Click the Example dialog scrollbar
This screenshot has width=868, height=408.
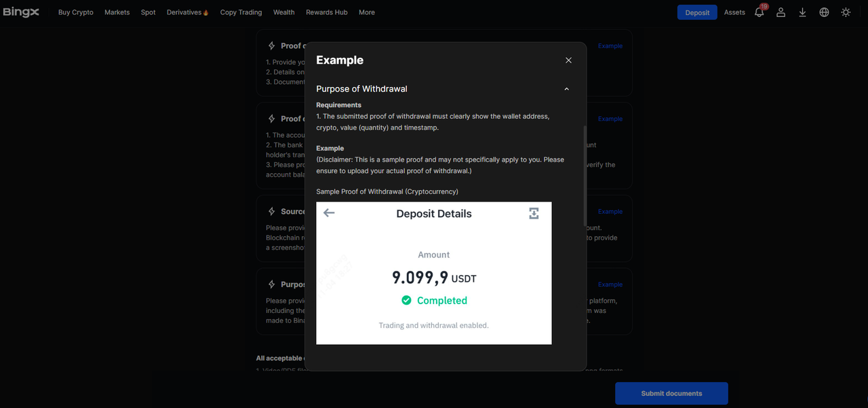(x=585, y=177)
